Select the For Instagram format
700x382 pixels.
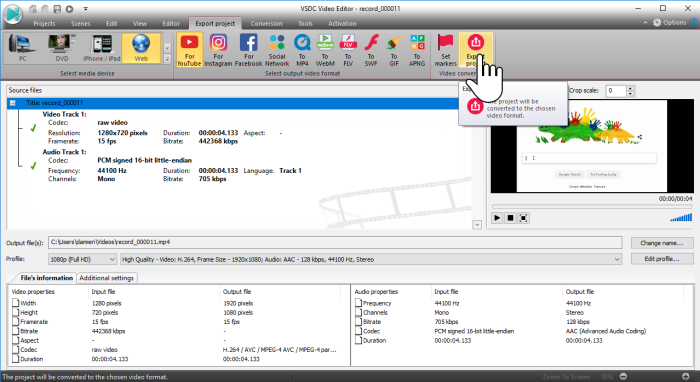pos(218,50)
